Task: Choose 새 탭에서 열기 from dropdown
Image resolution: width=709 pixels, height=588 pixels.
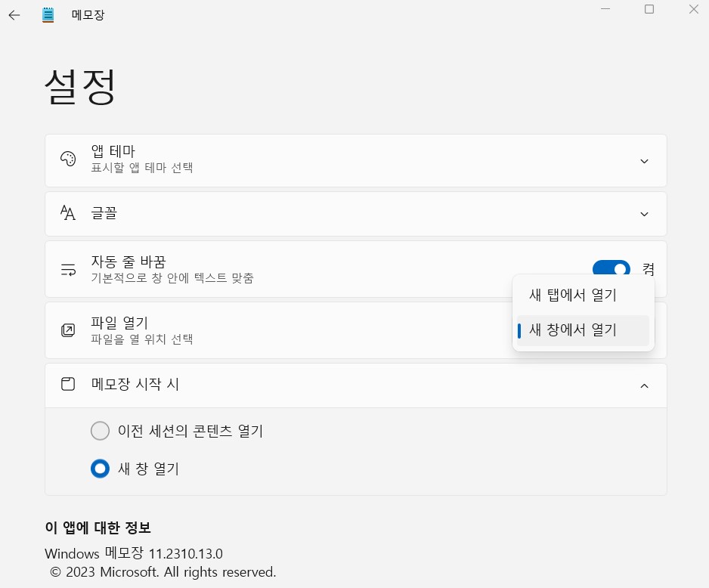Action: (583, 295)
